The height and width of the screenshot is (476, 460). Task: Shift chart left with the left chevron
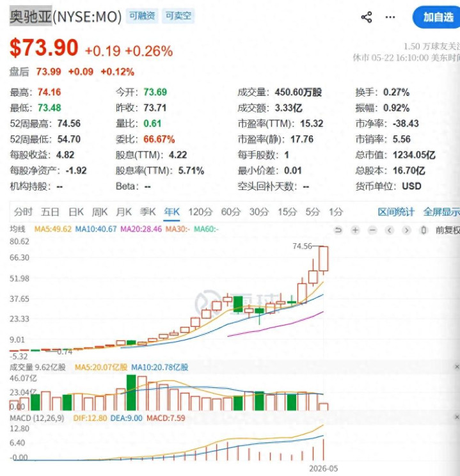(x=389, y=230)
